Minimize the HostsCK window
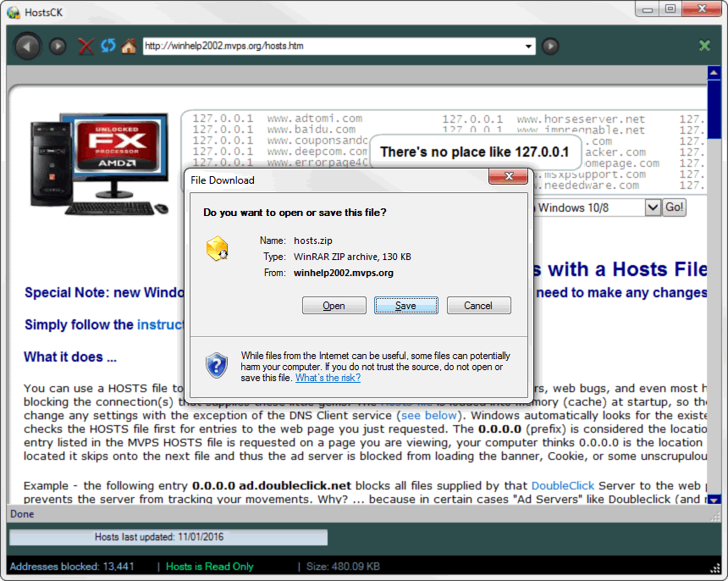Viewport: 728px width, 581px height. [648, 9]
